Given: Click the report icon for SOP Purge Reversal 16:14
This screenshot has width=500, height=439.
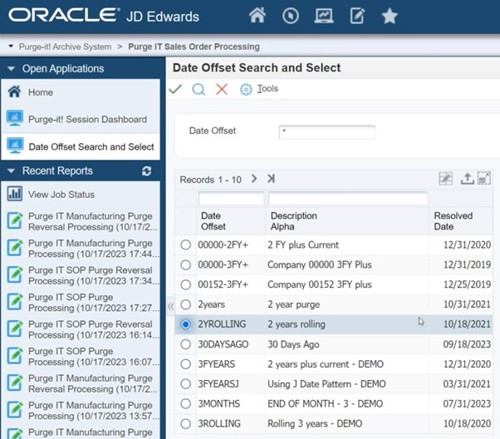Looking at the screenshot, I should [15, 328].
